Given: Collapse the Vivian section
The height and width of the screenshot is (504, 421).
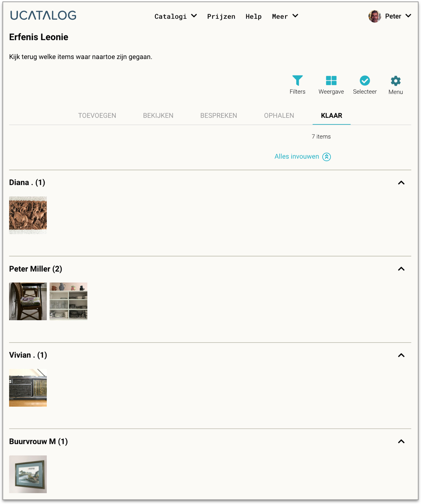Looking at the screenshot, I should pyautogui.click(x=401, y=356).
